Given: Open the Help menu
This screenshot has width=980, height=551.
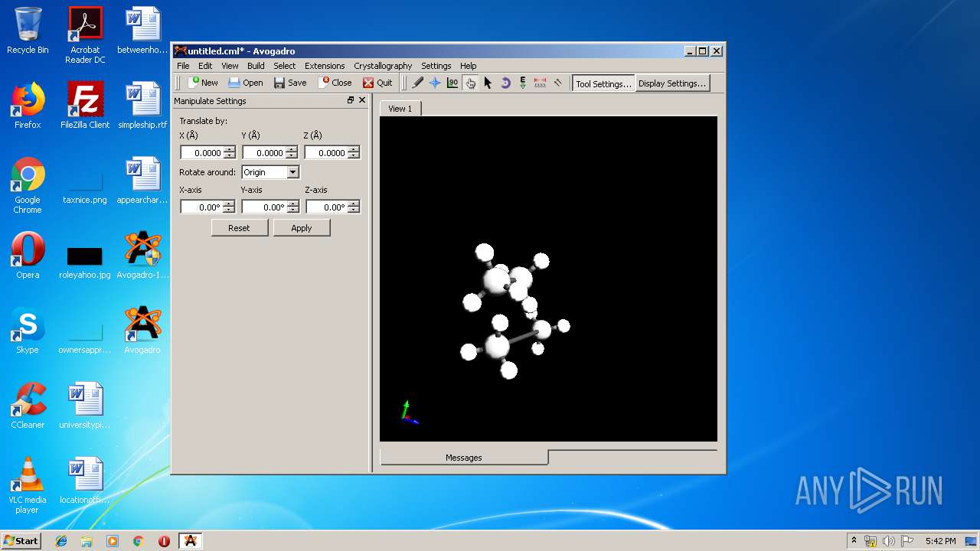Looking at the screenshot, I should coord(469,66).
